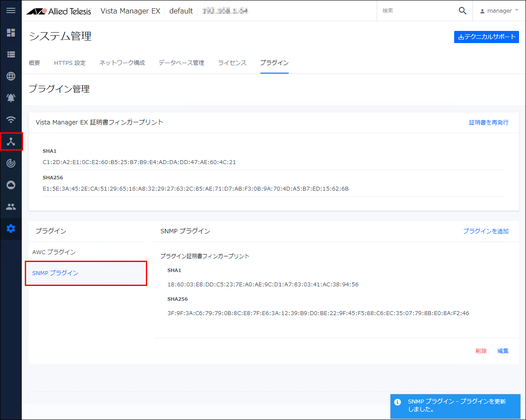Image resolution: width=526 pixels, height=420 pixels.
Task: Open the manager user dropdown
Action: tap(499, 10)
